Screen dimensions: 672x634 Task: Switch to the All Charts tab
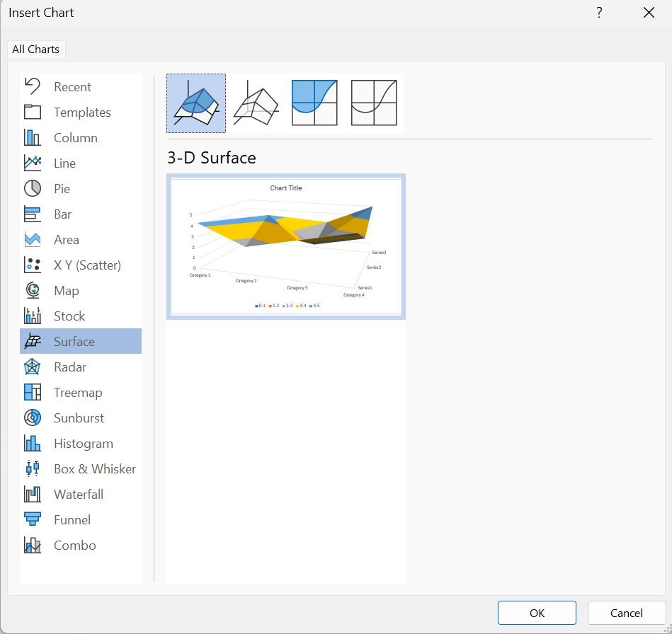tap(36, 50)
